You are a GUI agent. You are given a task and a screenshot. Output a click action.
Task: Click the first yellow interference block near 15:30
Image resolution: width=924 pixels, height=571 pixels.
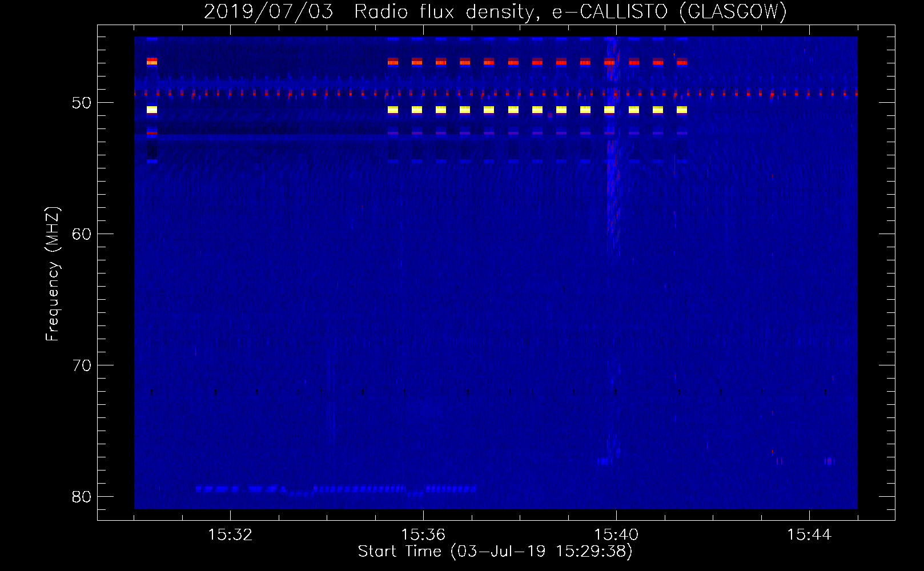click(x=151, y=110)
